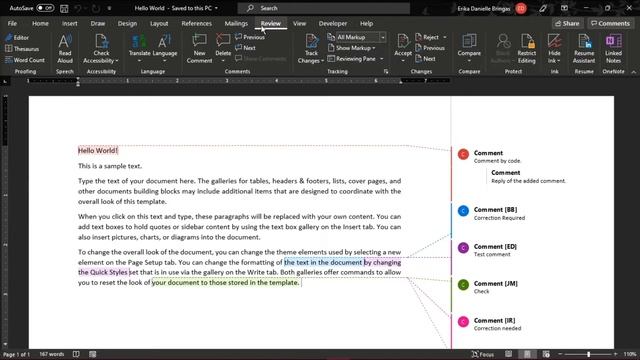The height and width of the screenshot is (360, 640).
Task: Expand the Show Markup menu
Action: pyautogui.click(x=351, y=48)
